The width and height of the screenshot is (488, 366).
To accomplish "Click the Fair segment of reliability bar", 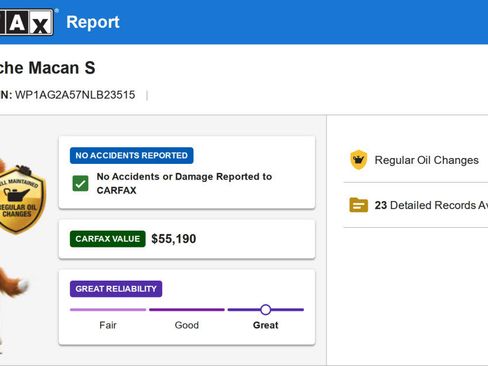I will click(108, 310).
